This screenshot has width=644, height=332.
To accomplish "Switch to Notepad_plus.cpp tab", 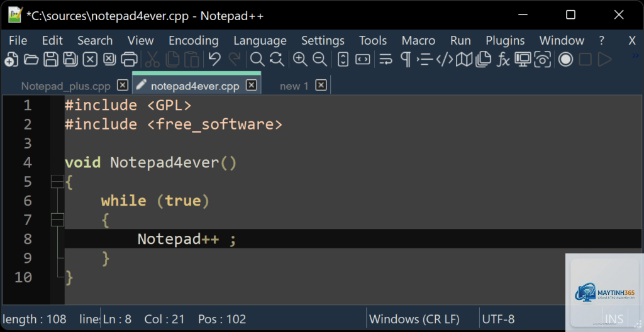I will coord(65,86).
